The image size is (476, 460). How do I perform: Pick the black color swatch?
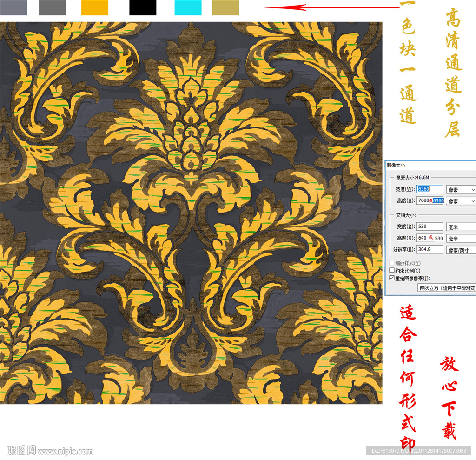143,7
